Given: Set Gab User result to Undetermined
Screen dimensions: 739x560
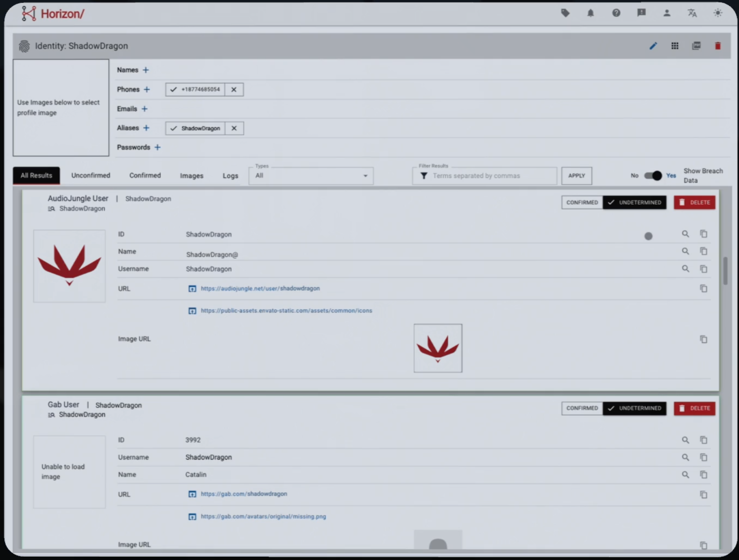Looking at the screenshot, I should (634, 408).
